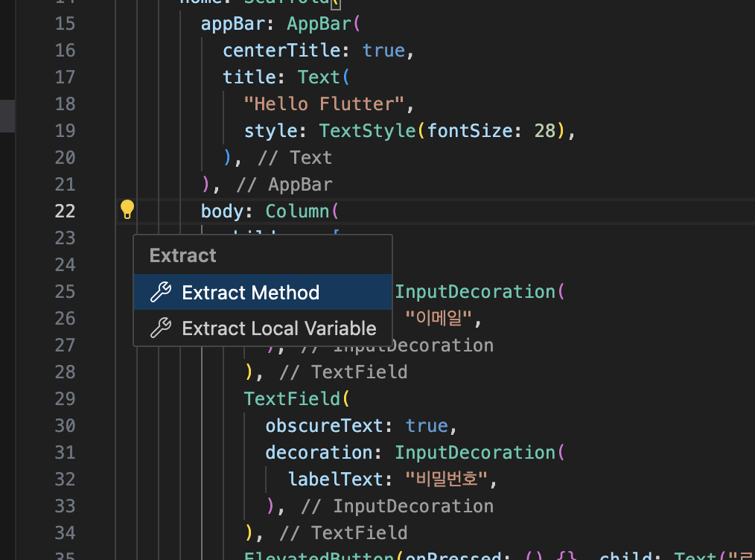Choose Extract Local Variable option
The width and height of the screenshot is (755, 560).
tap(263, 328)
